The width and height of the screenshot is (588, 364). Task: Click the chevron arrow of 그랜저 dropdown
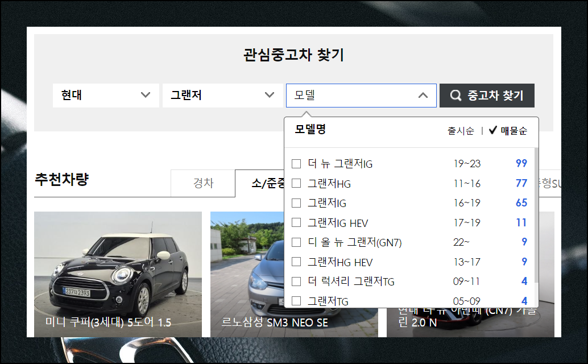point(269,95)
